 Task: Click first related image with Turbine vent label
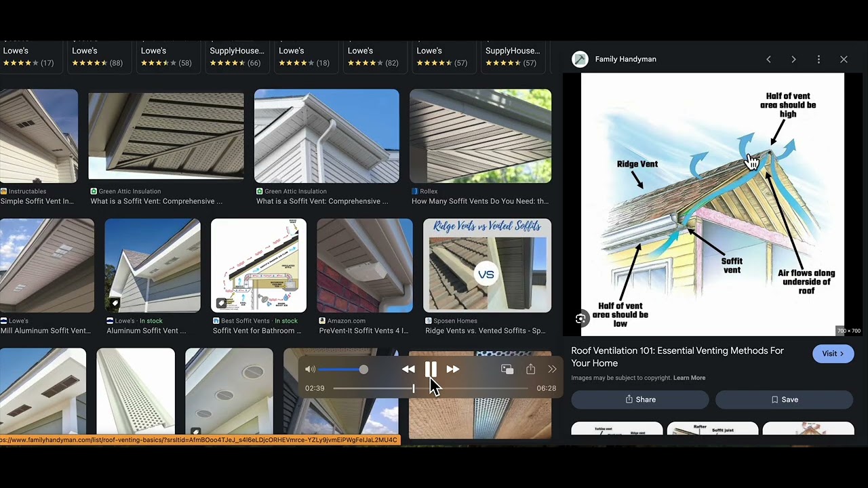tap(616, 428)
